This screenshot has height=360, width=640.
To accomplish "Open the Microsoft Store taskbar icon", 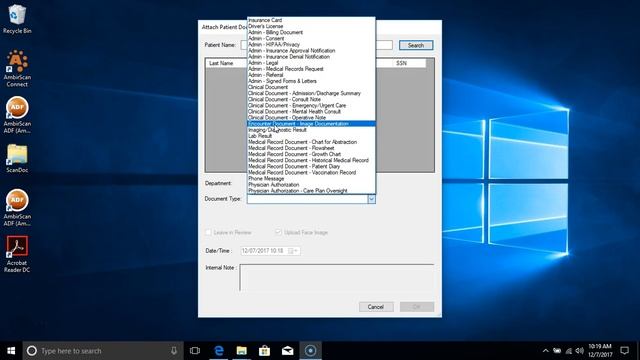I will tap(264, 351).
